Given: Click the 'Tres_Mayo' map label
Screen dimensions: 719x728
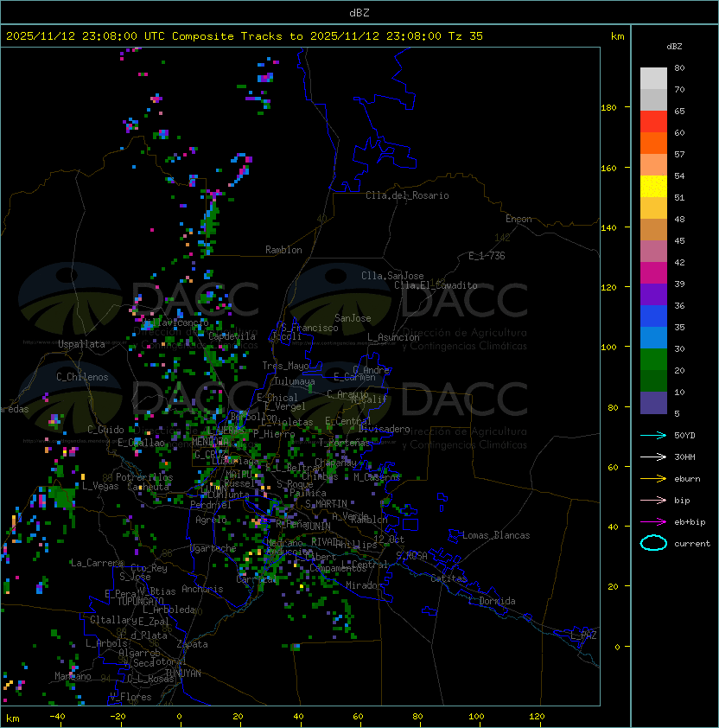Looking at the screenshot, I should pos(285,366).
